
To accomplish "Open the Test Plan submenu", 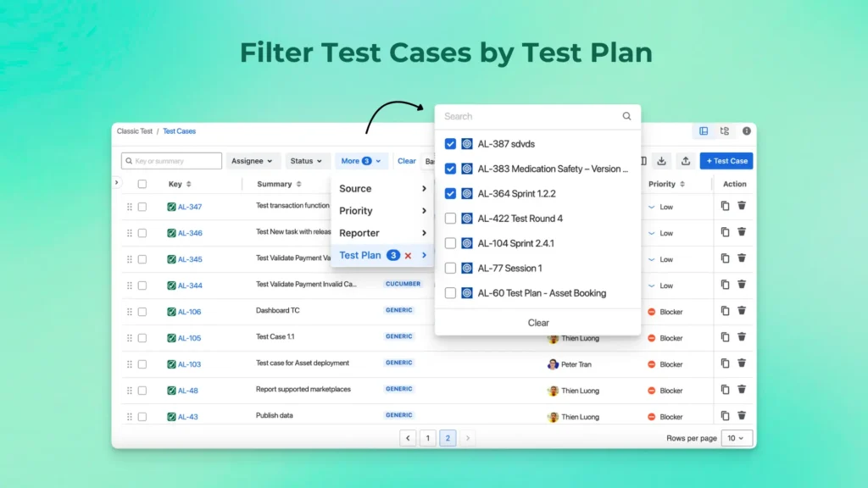I will (382, 255).
